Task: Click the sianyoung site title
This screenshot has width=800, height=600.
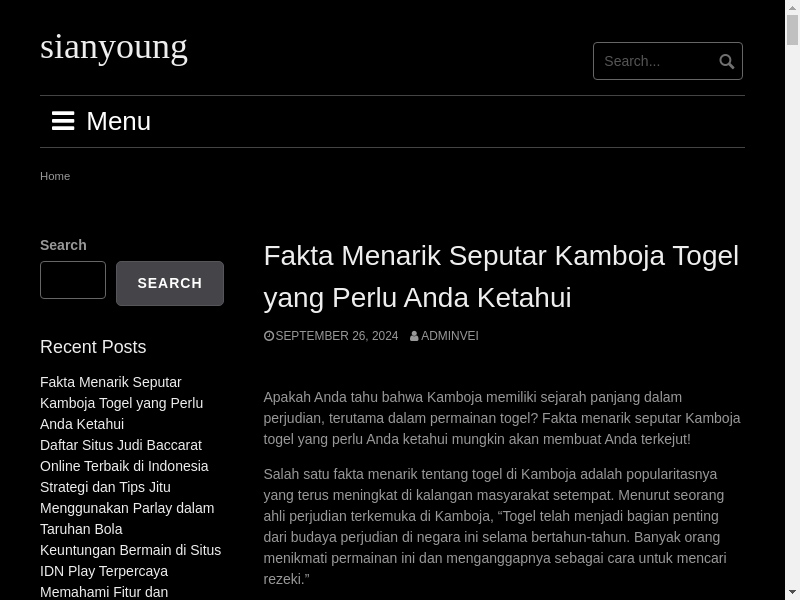Action: 114,47
